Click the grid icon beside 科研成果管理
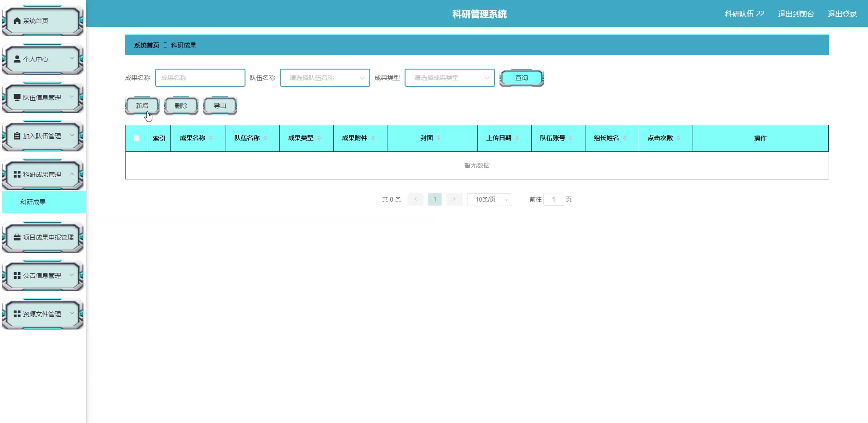Image resolution: width=868 pixels, height=423 pixels. click(17, 174)
